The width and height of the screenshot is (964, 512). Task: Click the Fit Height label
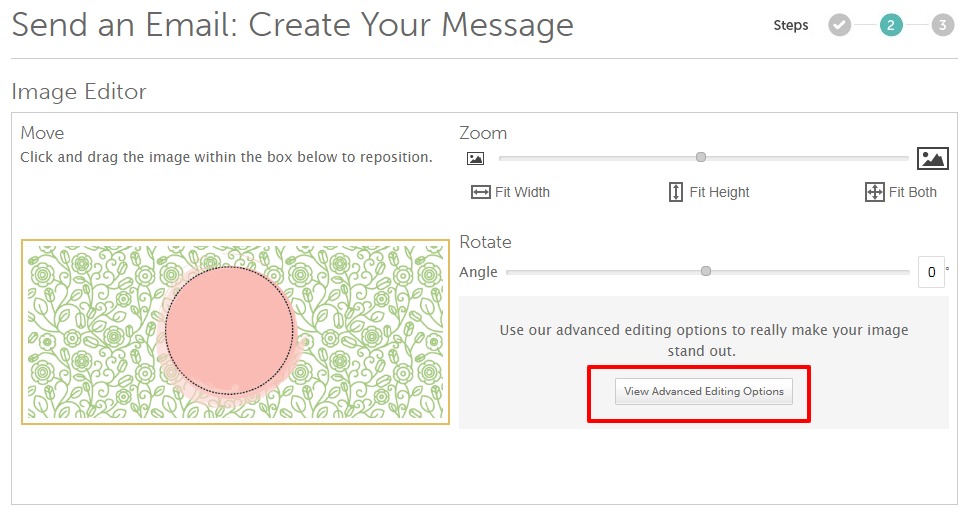click(x=719, y=192)
